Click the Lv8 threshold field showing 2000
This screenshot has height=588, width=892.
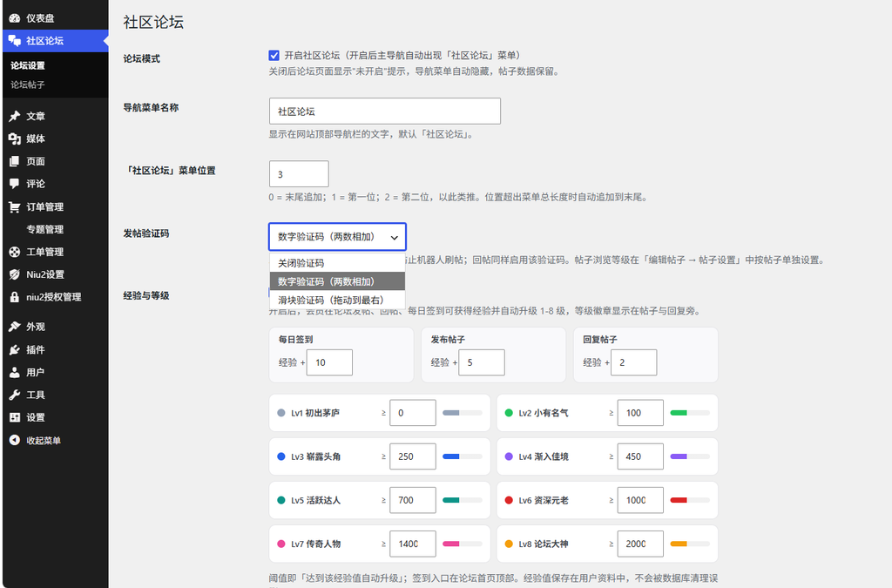tap(640, 544)
